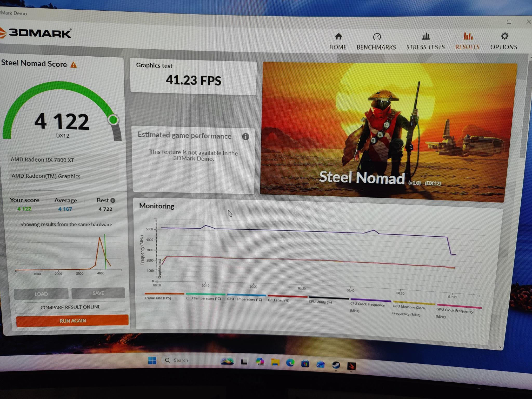Image resolution: width=532 pixels, height=399 pixels.
Task: Launch Microsoft 365 Copilot from taskbar
Action: click(260, 362)
